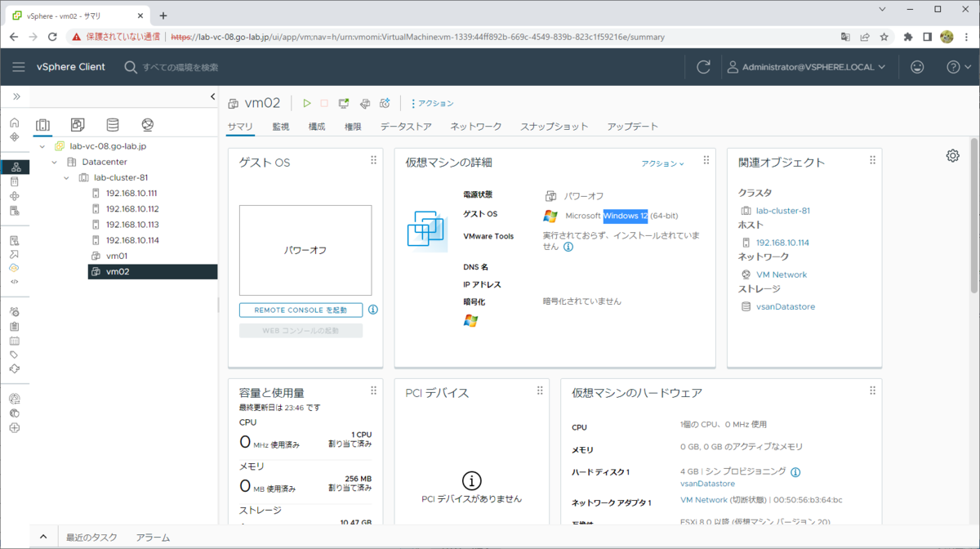Open Administrator@VSPHERE.LOCAL user menu

point(807,67)
